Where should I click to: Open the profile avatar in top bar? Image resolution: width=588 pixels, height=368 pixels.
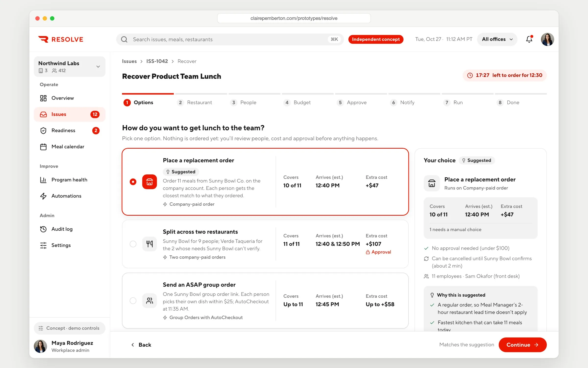[547, 39]
